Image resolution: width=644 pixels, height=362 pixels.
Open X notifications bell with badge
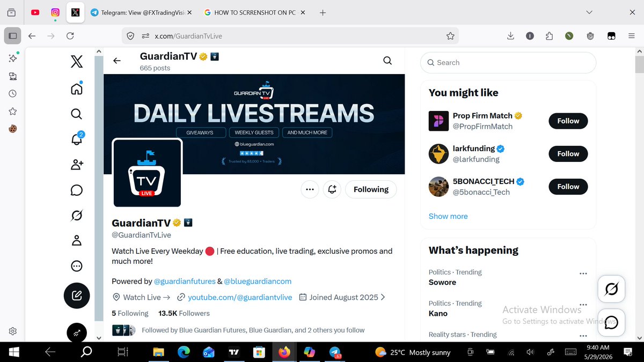pyautogui.click(x=77, y=139)
